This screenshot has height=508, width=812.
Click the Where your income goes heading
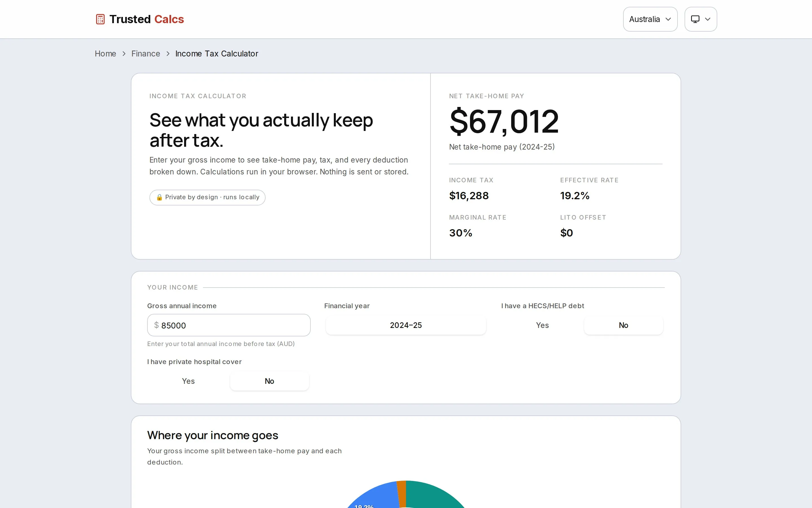pos(212,435)
